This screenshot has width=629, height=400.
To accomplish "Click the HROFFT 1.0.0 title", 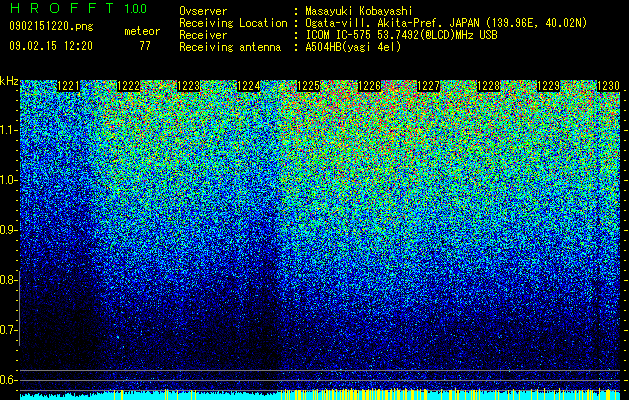I will point(78,8).
